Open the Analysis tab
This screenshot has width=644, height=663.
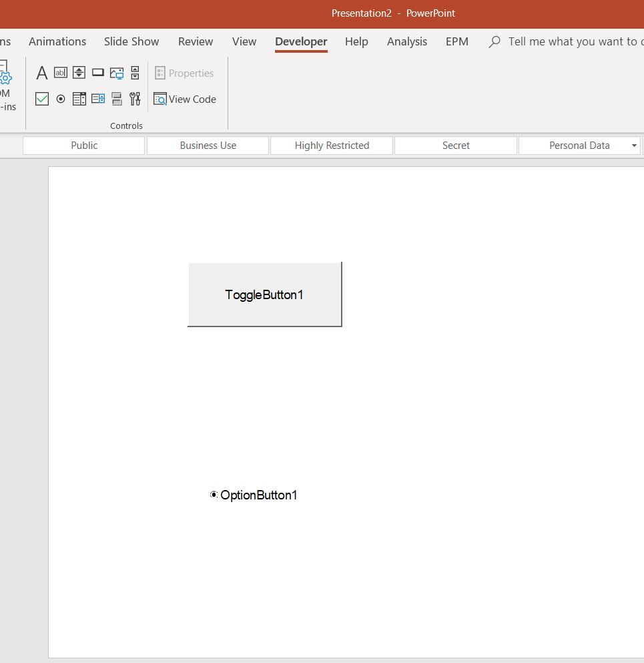(x=407, y=41)
